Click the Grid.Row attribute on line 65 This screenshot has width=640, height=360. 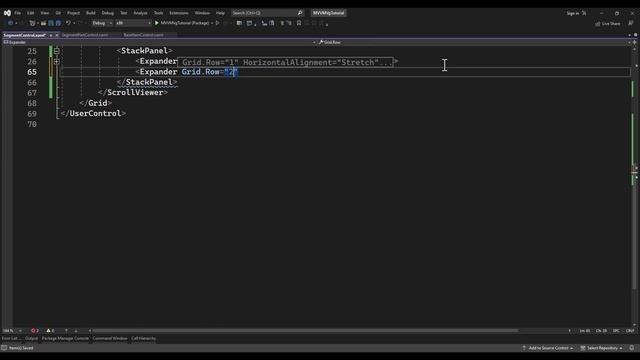201,72
